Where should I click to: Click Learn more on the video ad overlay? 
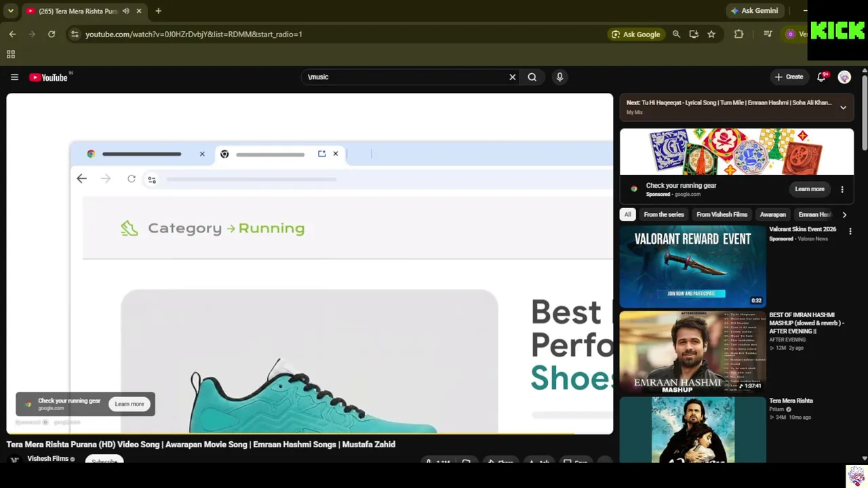[x=130, y=404]
